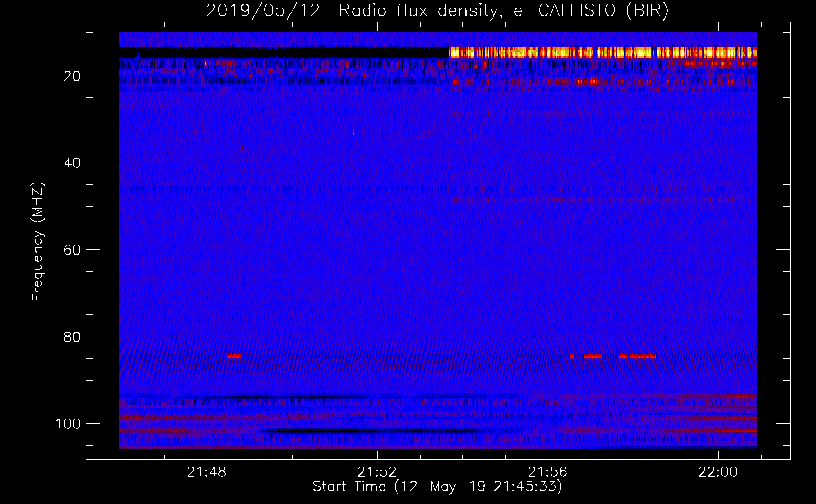This screenshot has width=816, height=504.
Task: Click the 'Start Time (12-May-19 21:45:33)' axis label
Action: coord(437,487)
